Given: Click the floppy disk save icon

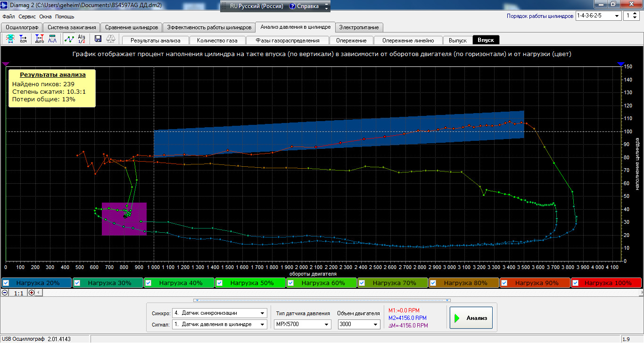Looking at the screenshot, I should (98, 40).
